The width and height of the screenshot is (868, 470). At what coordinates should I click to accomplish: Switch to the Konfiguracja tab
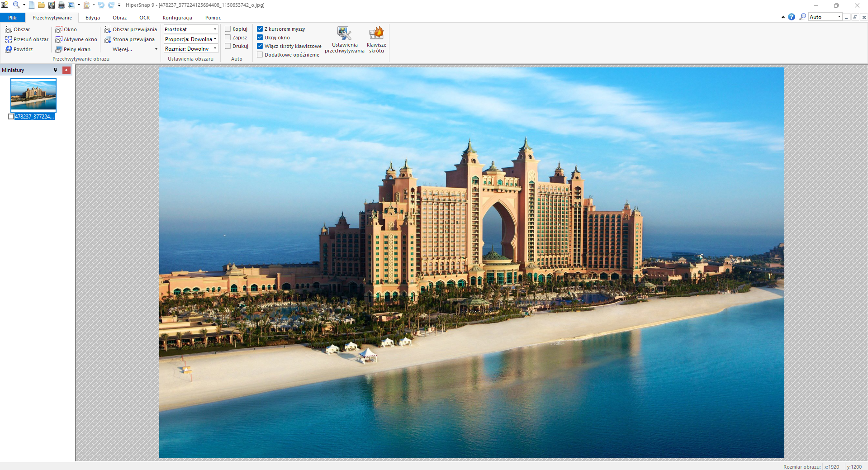tap(177, 18)
